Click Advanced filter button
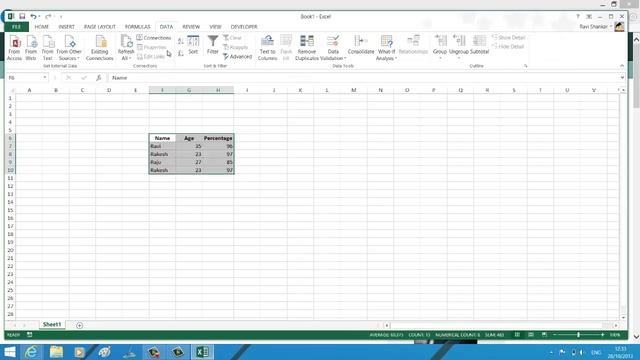640x360 pixels. click(238, 57)
